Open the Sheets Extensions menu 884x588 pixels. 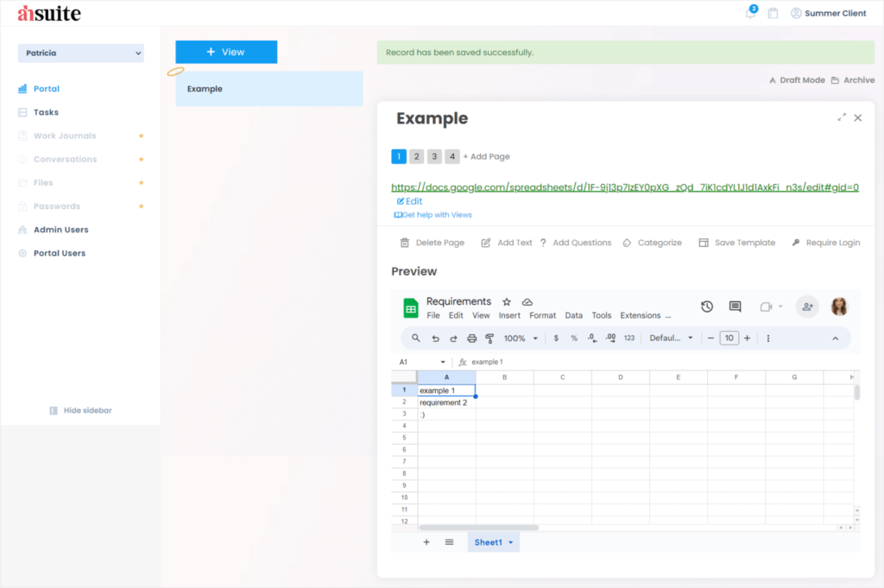pos(640,316)
